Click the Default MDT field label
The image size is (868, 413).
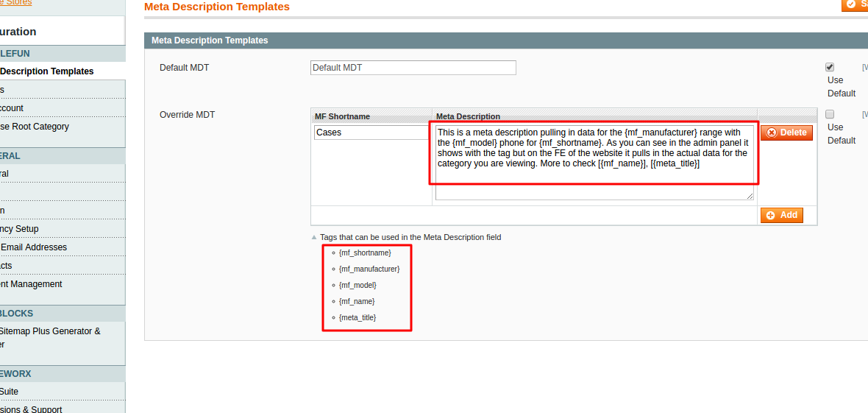[x=185, y=68]
